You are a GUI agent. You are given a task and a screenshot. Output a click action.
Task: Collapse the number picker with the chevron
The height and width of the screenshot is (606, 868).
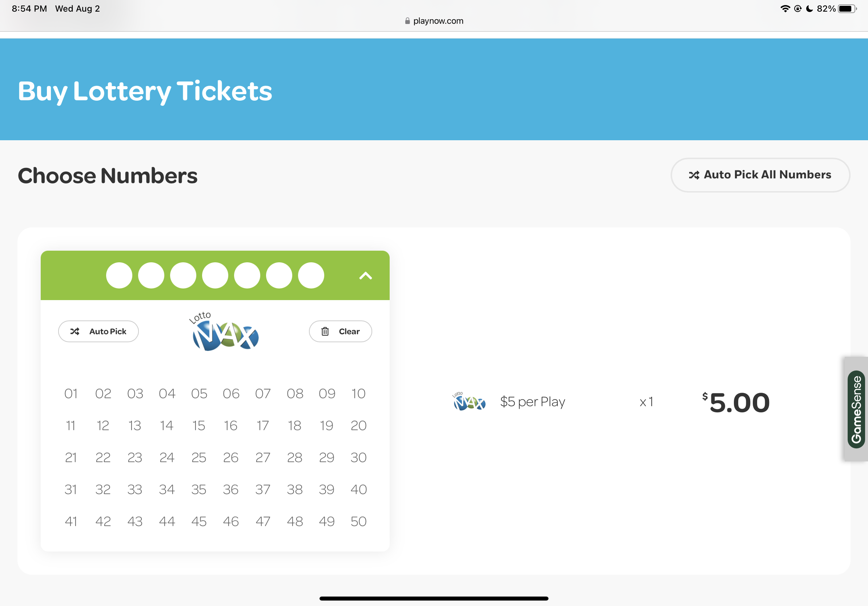(365, 275)
